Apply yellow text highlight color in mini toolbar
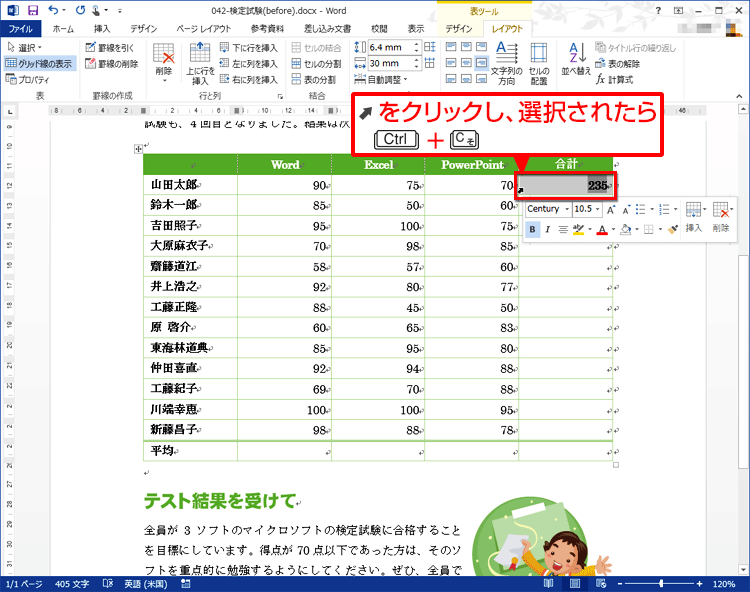 coord(578,230)
